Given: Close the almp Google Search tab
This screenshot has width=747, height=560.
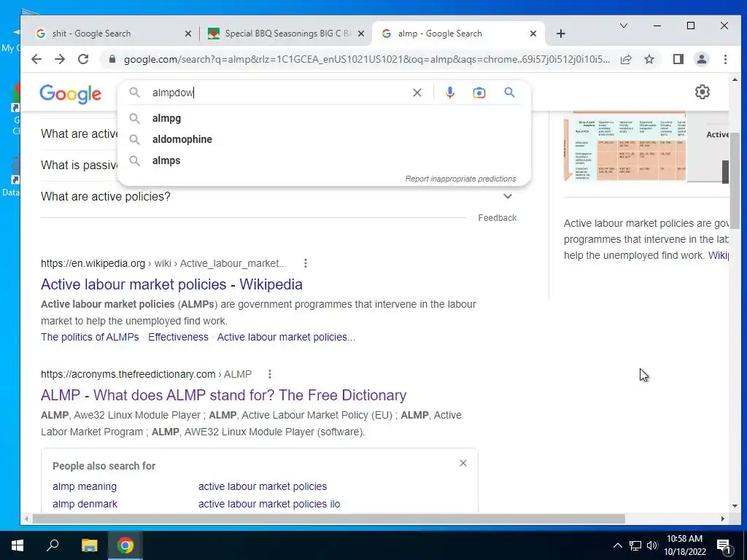Looking at the screenshot, I should pyautogui.click(x=533, y=34).
